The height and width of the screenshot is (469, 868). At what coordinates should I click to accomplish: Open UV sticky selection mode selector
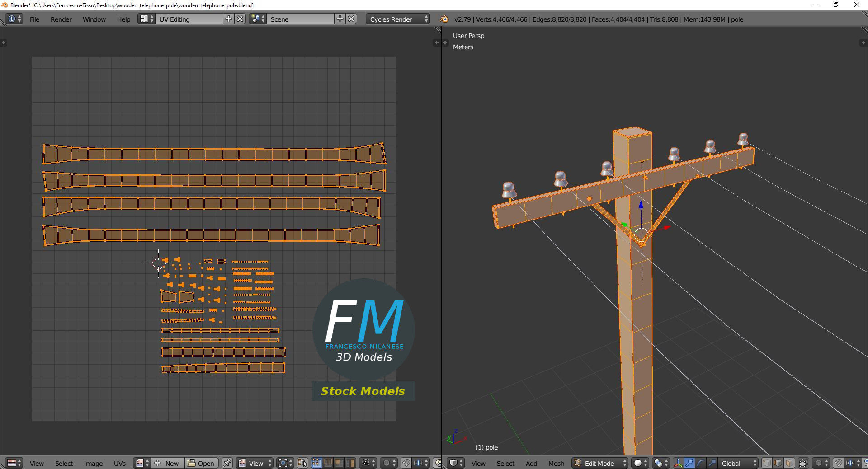(x=368, y=463)
